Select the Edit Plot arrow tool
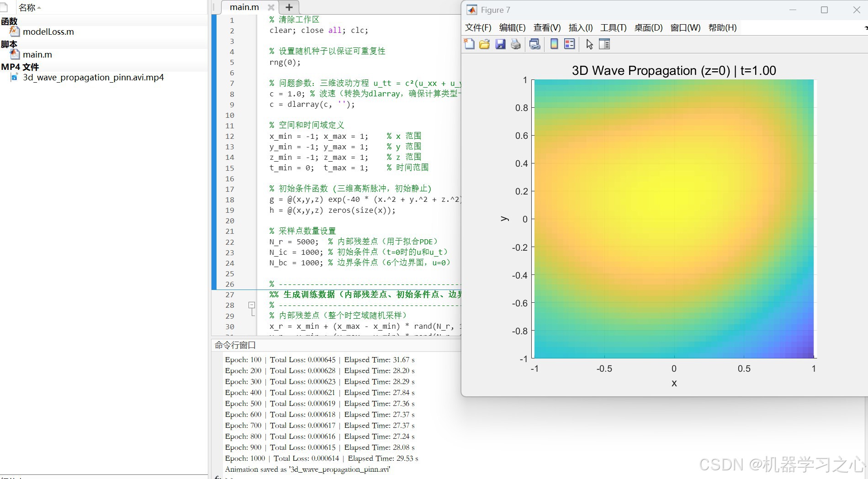This screenshot has height=479, width=868. point(590,44)
